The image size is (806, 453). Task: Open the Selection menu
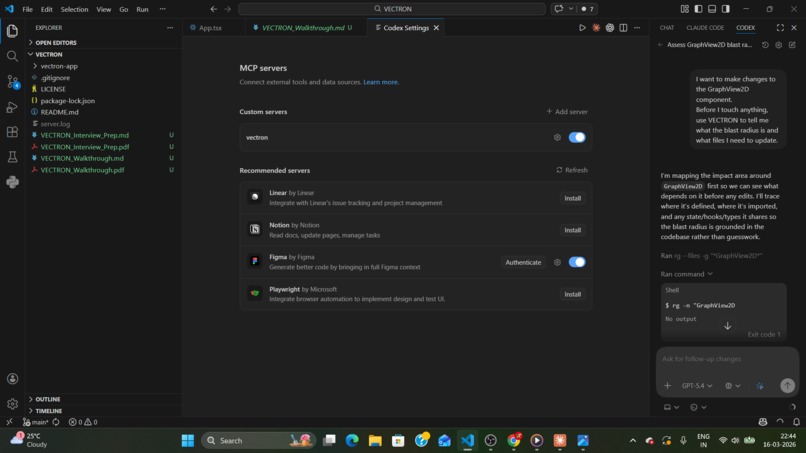74,9
